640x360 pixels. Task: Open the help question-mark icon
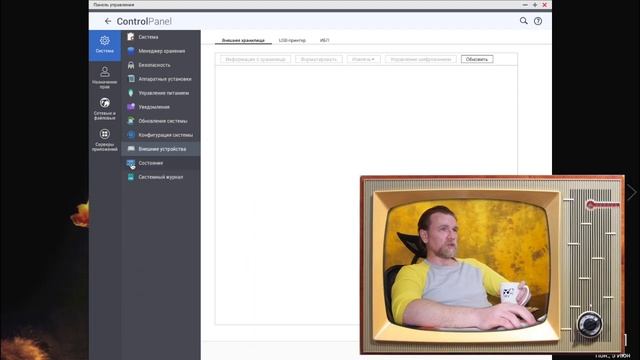538,21
